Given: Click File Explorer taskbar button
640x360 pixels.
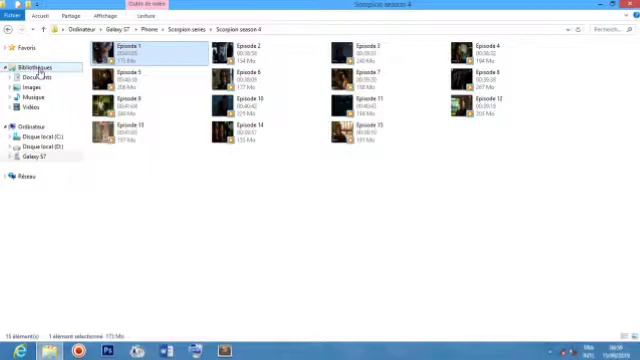Looking at the screenshot, I should (49, 351).
